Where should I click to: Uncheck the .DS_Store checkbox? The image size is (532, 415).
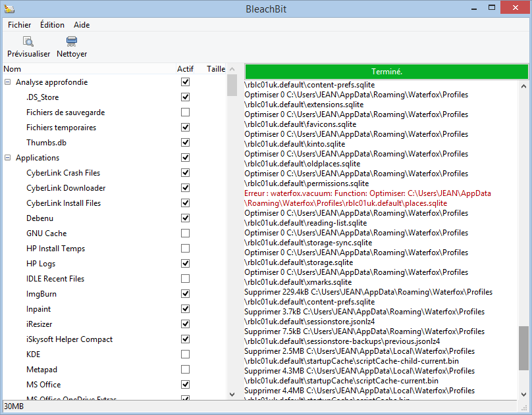pos(185,97)
